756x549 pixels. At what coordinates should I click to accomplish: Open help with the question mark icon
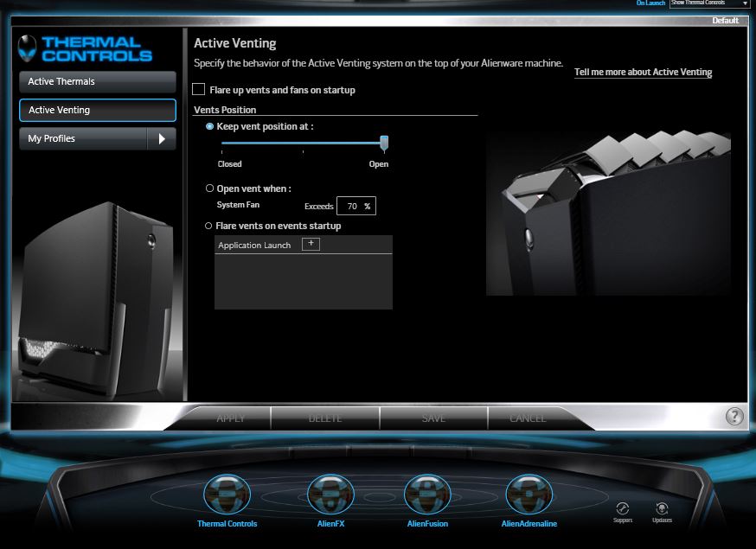pos(734,416)
